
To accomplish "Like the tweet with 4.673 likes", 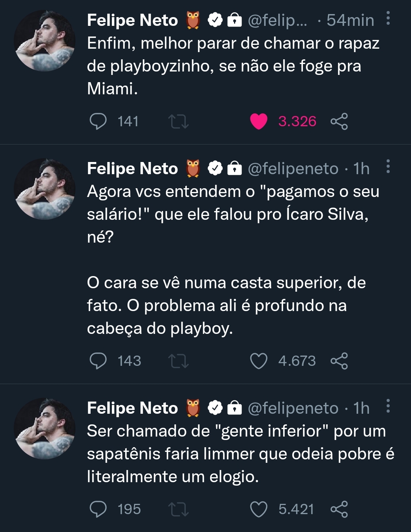I will tap(259, 361).
